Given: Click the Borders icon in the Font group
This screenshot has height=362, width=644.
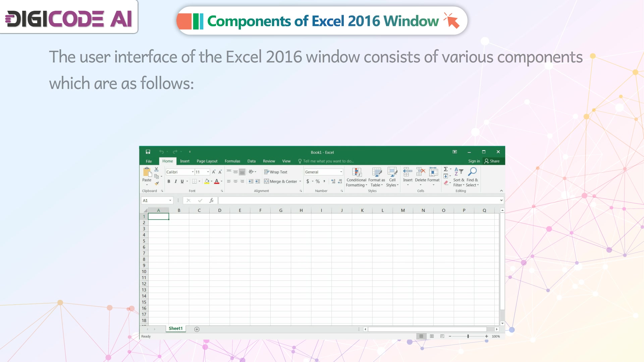Looking at the screenshot, I should [194, 181].
